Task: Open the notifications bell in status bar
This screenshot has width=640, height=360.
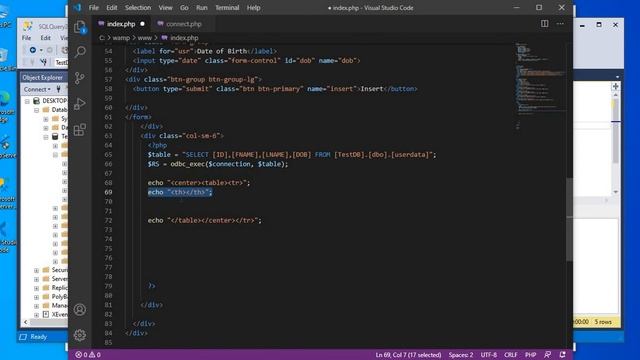Action: [x=562, y=355]
